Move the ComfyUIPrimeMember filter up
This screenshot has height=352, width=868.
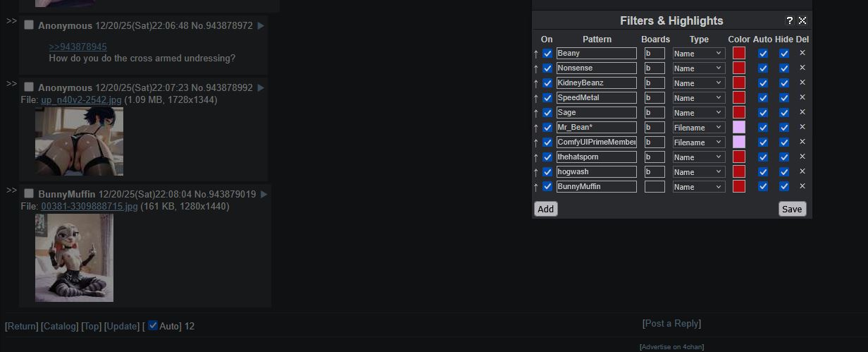[x=536, y=142]
